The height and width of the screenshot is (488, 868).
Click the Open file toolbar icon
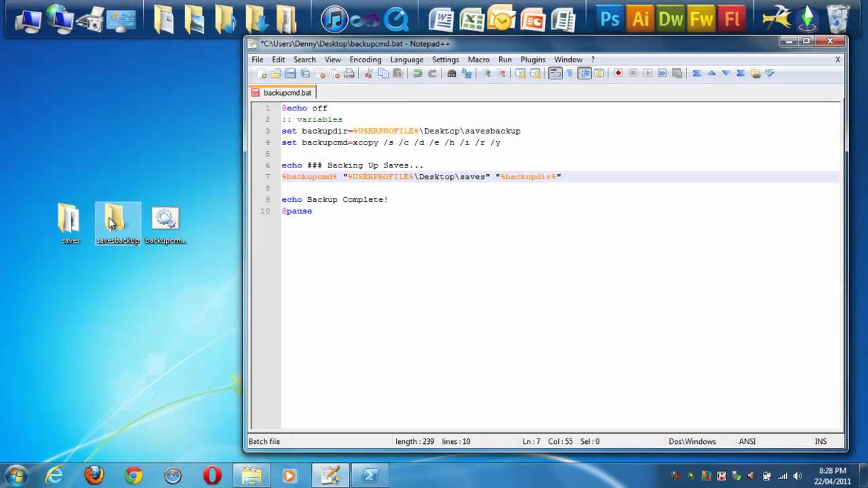(276, 73)
